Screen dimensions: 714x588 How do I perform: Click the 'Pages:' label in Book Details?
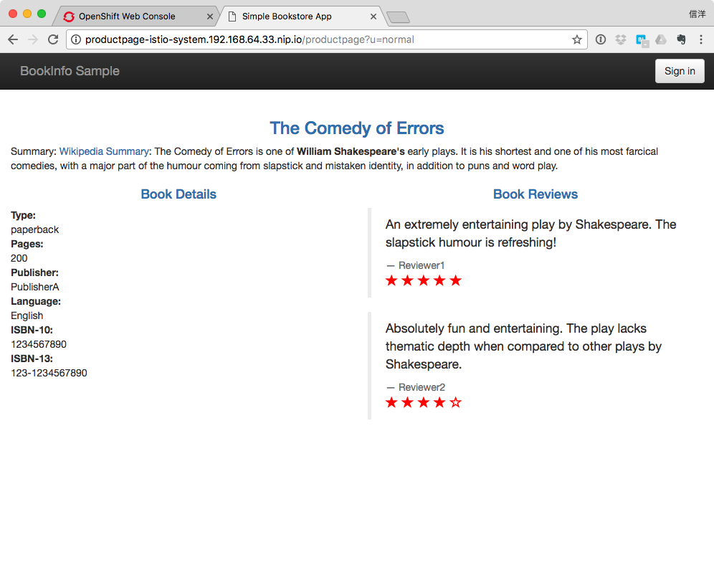click(27, 244)
